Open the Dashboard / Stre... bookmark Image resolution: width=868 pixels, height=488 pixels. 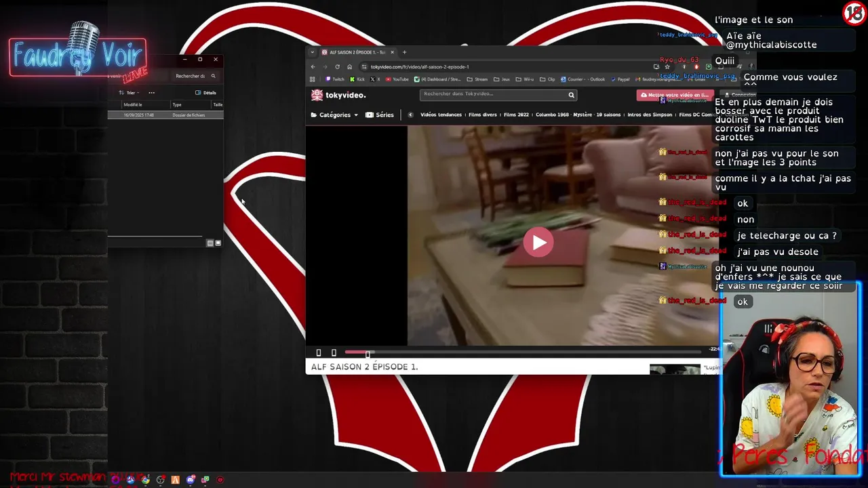click(x=437, y=79)
